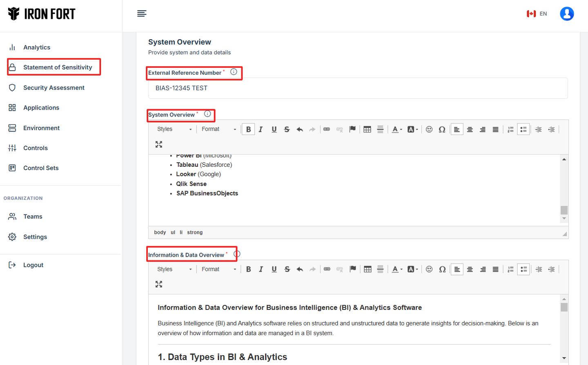Toggle align left in Information & Data editor
Image resolution: width=588 pixels, height=365 pixels.
(x=457, y=269)
